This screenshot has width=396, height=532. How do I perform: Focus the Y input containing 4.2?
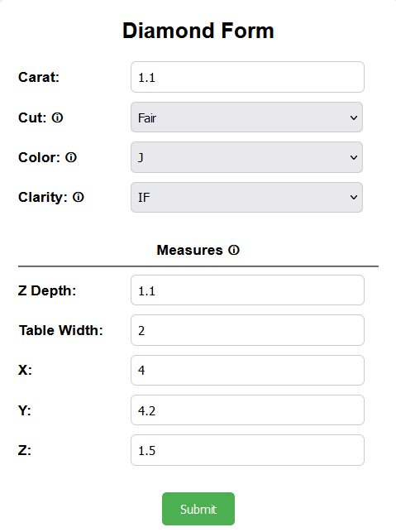[x=247, y=410]
